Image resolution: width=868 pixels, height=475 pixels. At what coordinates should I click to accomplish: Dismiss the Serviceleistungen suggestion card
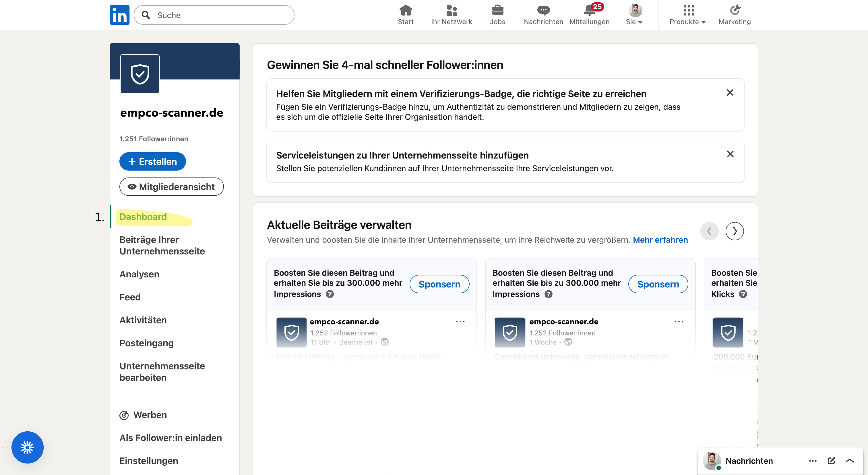[730, 154]
